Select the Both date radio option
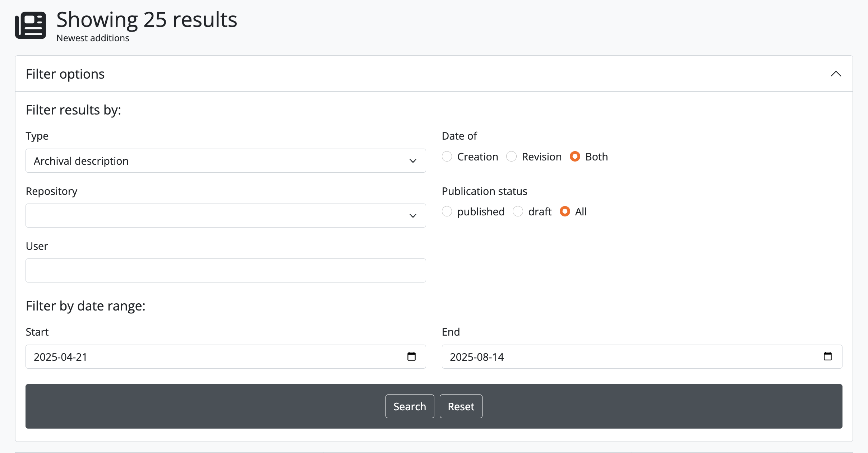This screenshot has width=868, height=453. [575, 157]
